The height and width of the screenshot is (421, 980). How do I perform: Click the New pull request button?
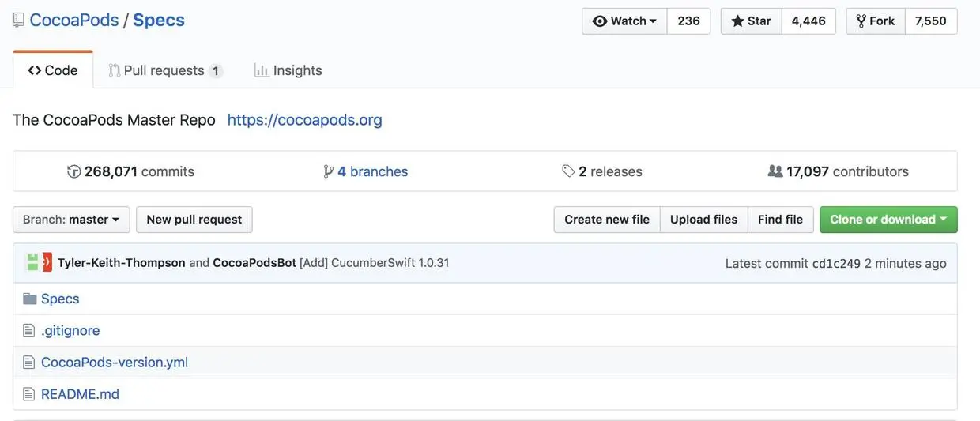[194, 220]
